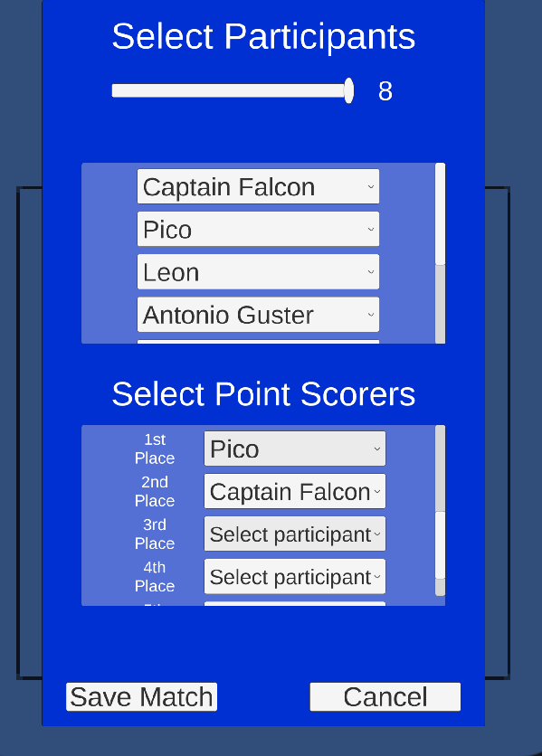
Task: Choose a participant for 3rd Place
Action: tap(295, 534)
